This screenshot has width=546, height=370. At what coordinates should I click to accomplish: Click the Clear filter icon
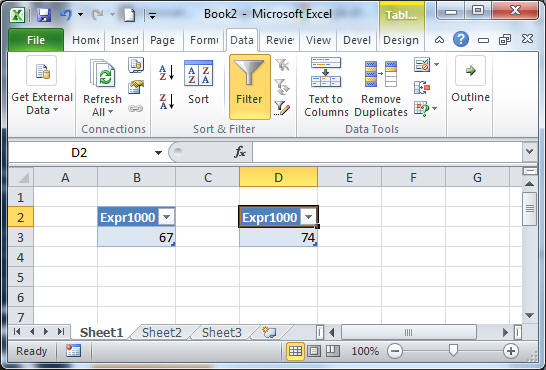(282, 65)
